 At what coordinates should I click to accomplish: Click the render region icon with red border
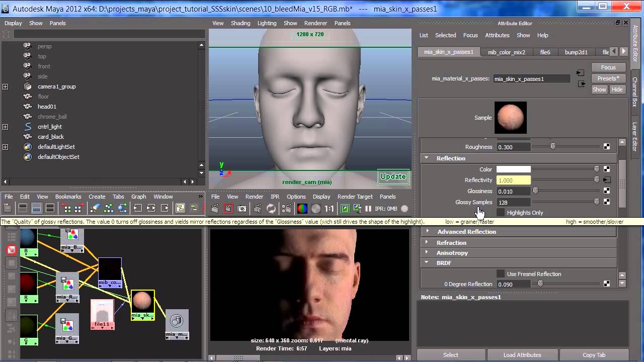[x=228, y=209]
